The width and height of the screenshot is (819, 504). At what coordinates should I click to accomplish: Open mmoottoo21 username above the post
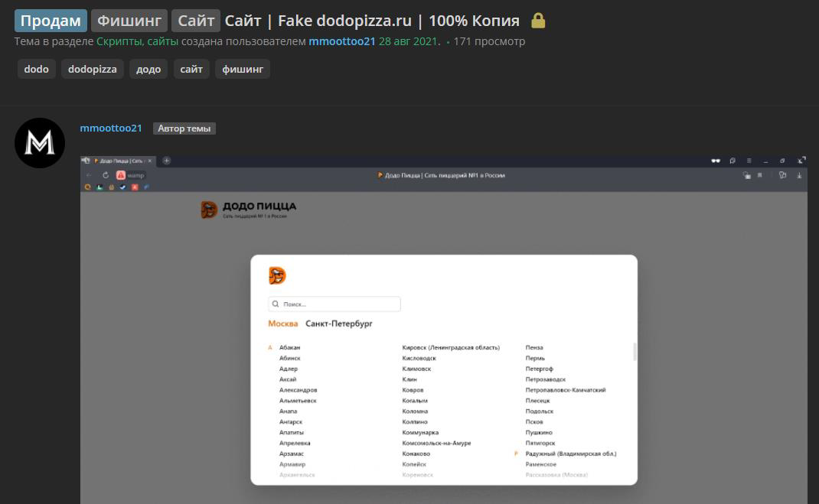111,128
